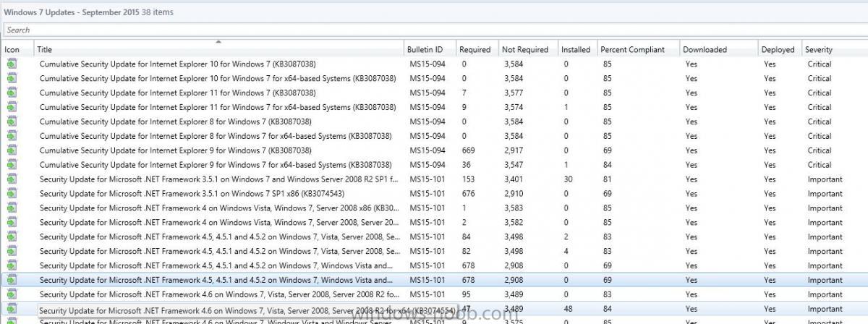Click Required value 676
This screenshot has height=324, width=868.
click(x=467, y=194)
